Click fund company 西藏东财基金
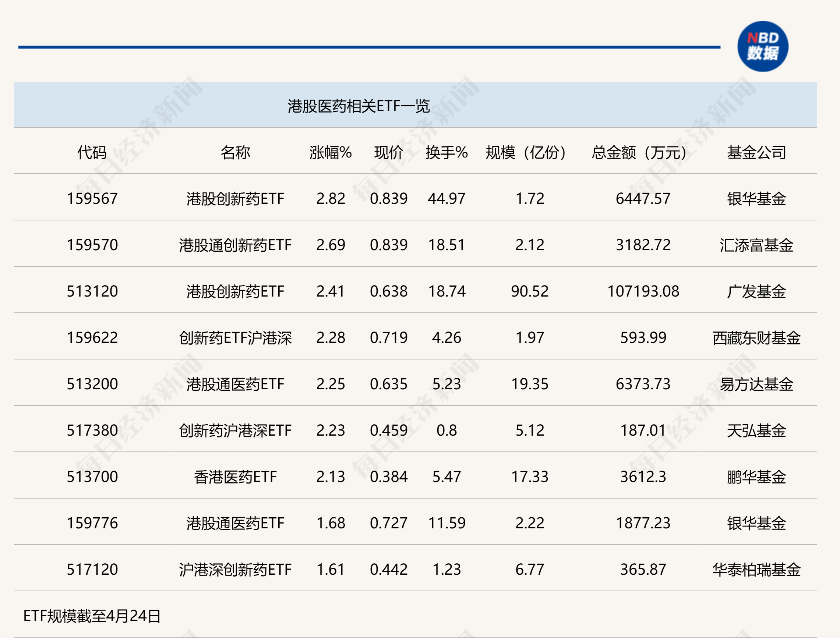The width and height of the screenshot is (840, 638). point(756,338)
